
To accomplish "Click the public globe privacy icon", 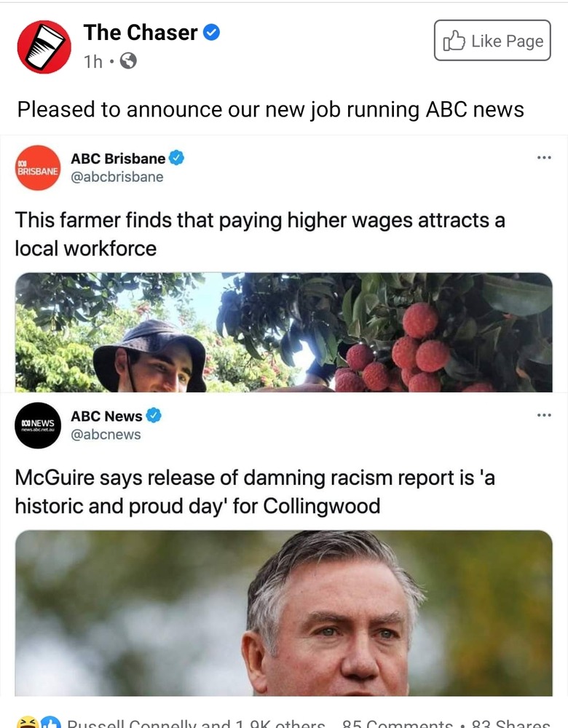I will [128, 61].
